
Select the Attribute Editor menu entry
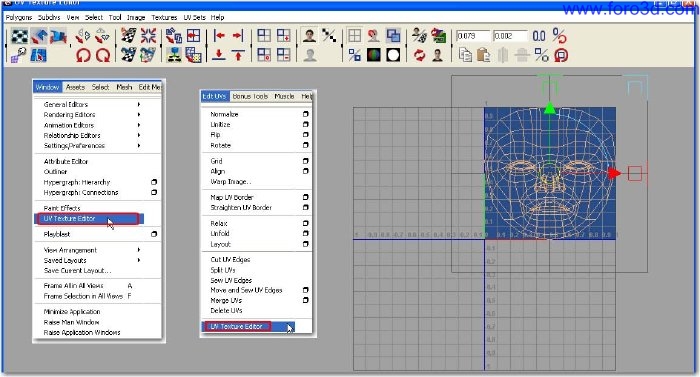[x=66, y=161]
